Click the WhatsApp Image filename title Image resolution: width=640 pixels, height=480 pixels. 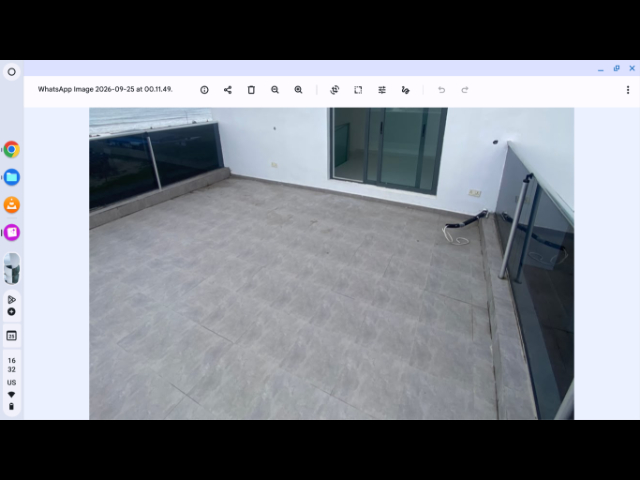point(105,89)
